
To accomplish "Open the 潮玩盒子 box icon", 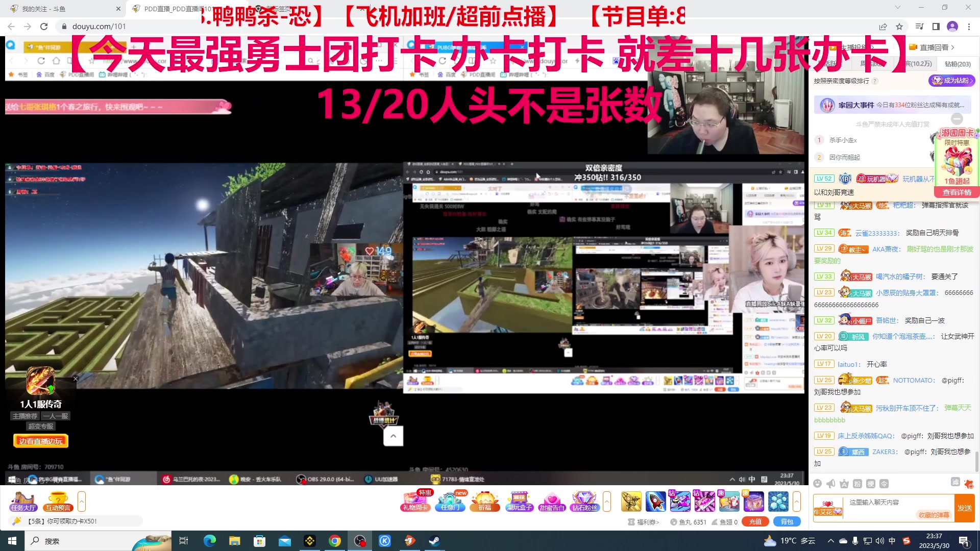I will (520, 501).
